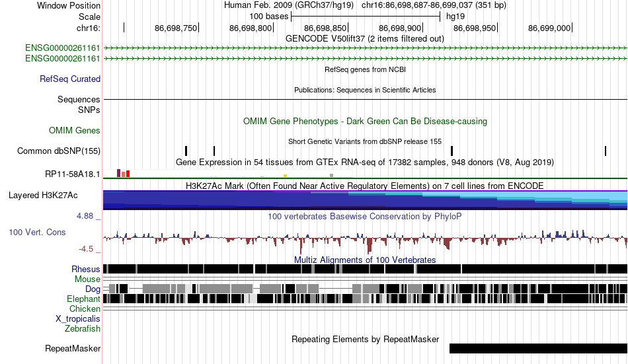
Task: Open the RefSeq Curated track label
Action: pyautogui.click(x=70, y=79)
